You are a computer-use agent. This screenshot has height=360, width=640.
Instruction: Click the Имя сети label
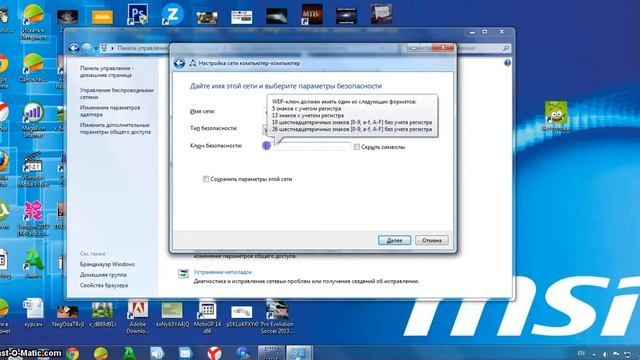point(202,111)
